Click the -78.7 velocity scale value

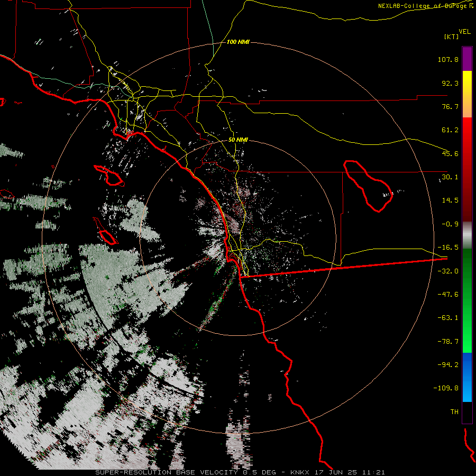(x=448, y=342)
